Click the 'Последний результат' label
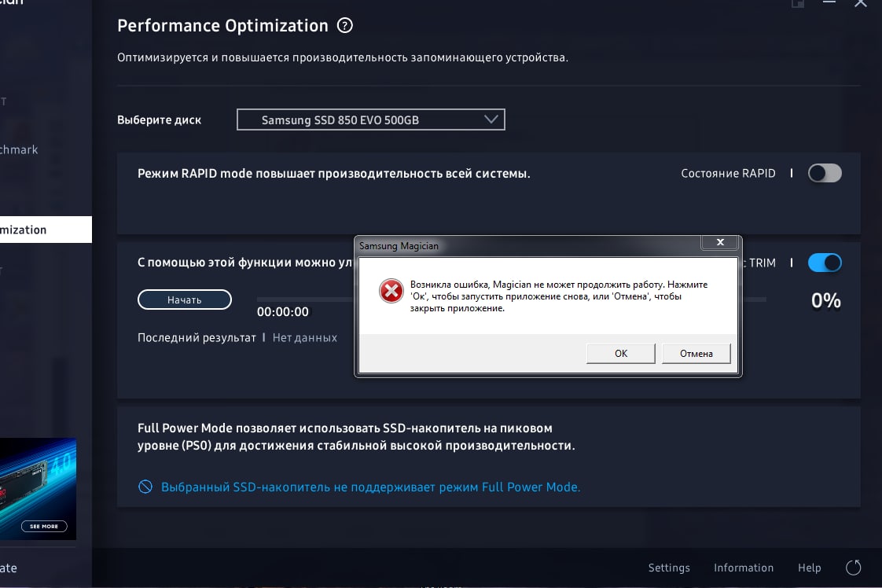This screenshot has width=882, height=588. click(x=197, y=337)
